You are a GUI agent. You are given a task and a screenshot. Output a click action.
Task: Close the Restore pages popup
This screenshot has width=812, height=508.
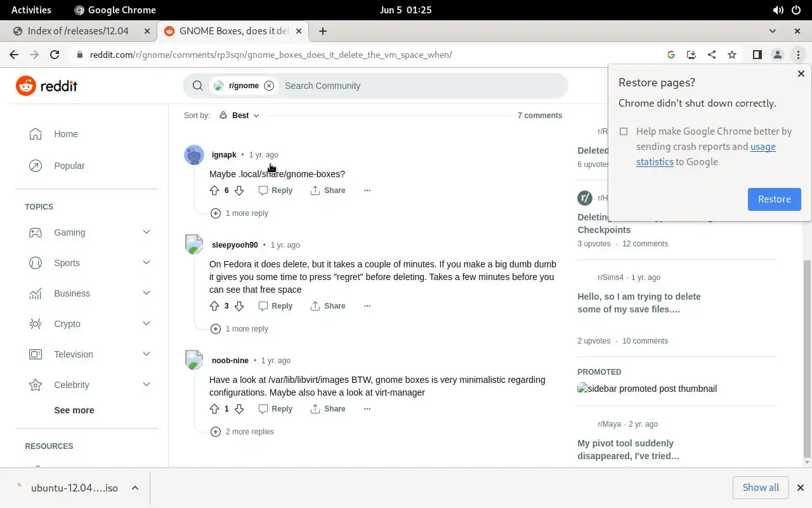[x=801, y=74]
